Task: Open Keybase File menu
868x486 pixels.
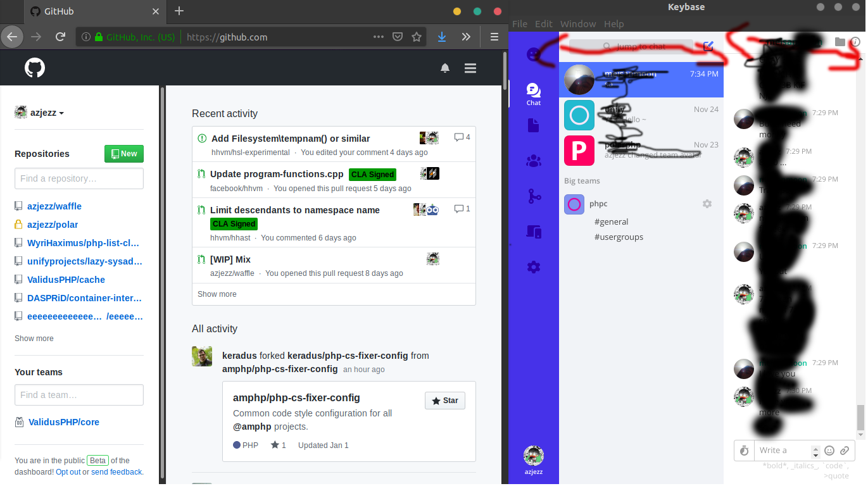Action: (520, 23)
